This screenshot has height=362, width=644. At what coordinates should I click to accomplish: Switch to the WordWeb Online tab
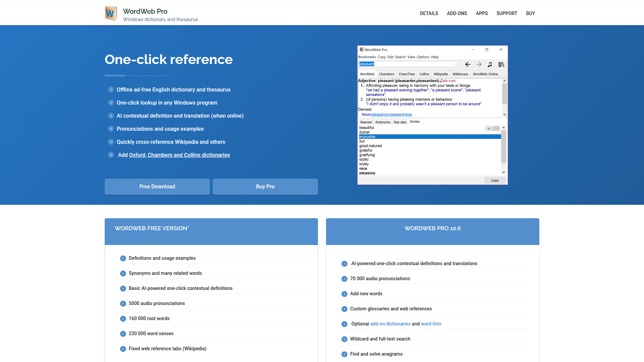[485, 74]
